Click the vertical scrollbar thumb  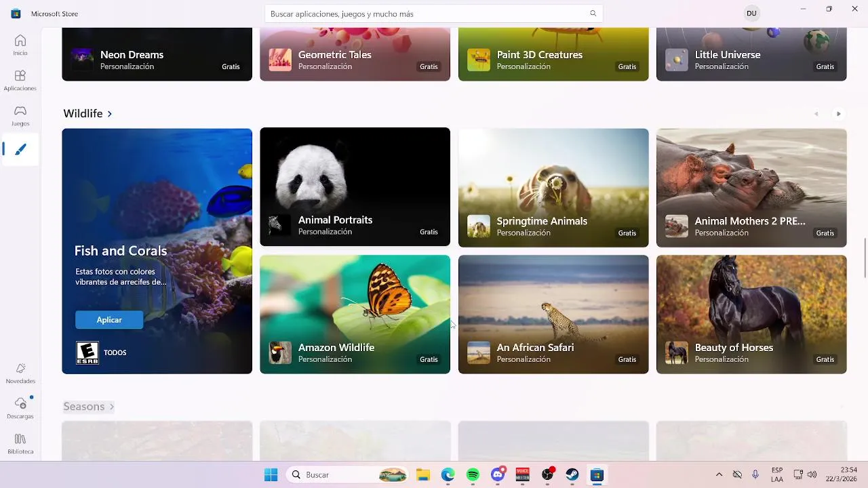[865, 258]
